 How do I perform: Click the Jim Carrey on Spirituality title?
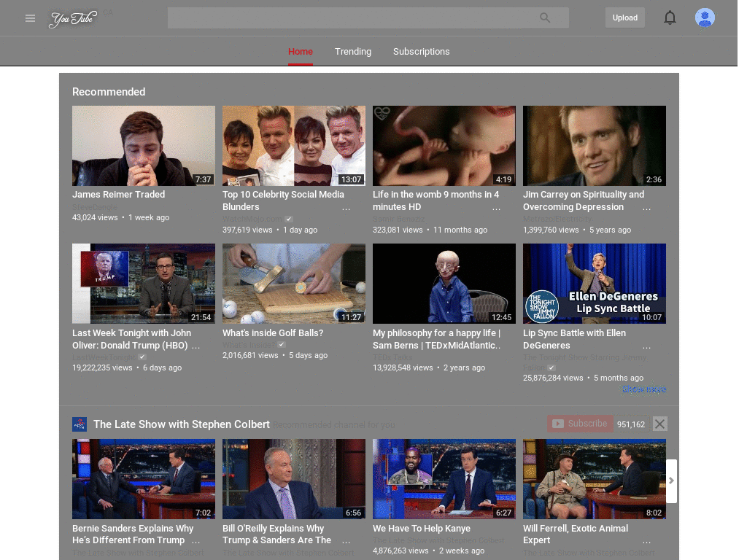[584, 201]
